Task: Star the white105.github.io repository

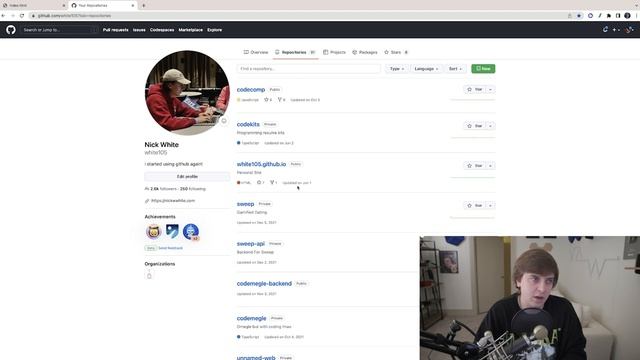Action: pos(475,166)
